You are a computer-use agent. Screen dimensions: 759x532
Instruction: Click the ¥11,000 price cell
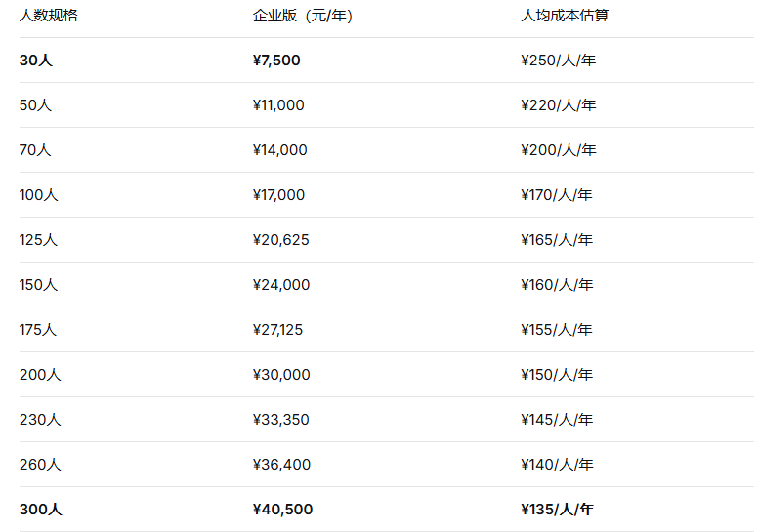[278, 105]
